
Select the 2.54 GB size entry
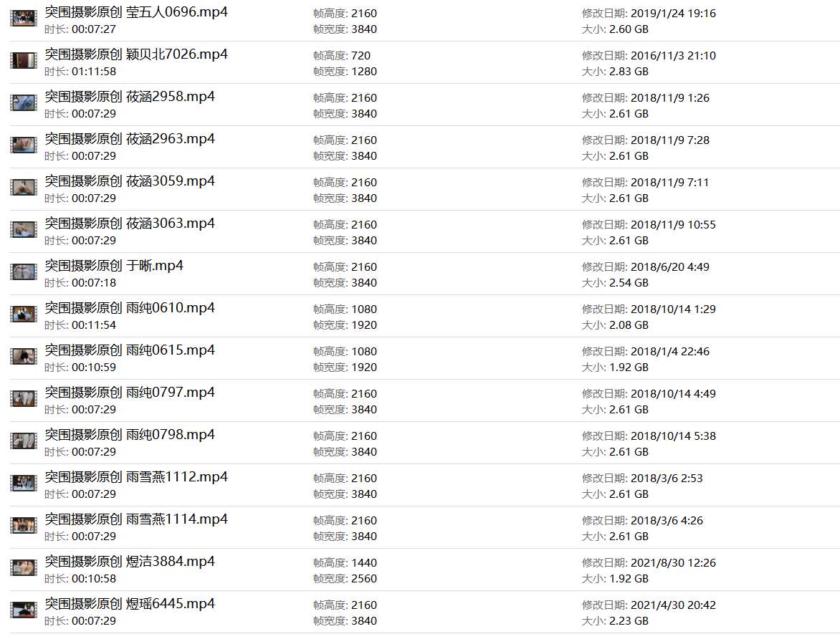click(x=629, y=283)
